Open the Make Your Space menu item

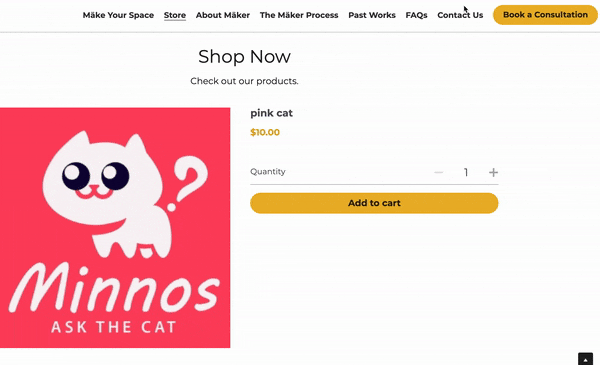click(118, 15)
